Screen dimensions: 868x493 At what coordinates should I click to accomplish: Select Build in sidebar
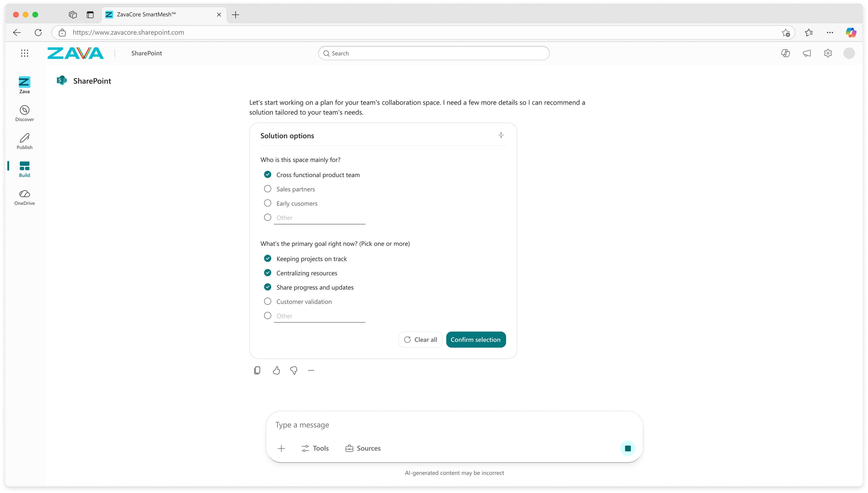click(x=24, y=169)
